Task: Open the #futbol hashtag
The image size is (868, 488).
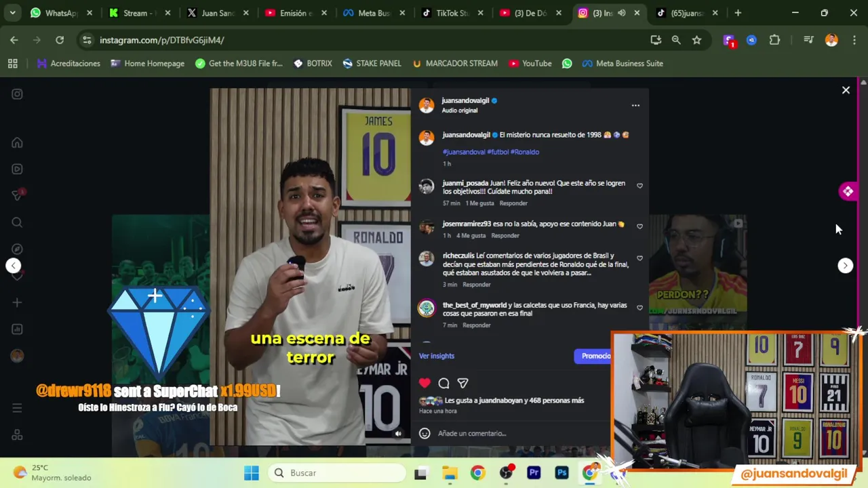Action: (498, 152)
